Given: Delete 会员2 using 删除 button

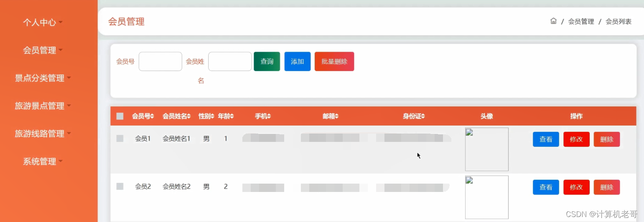Looking at the screenshot, I should (x=607, y=187).
